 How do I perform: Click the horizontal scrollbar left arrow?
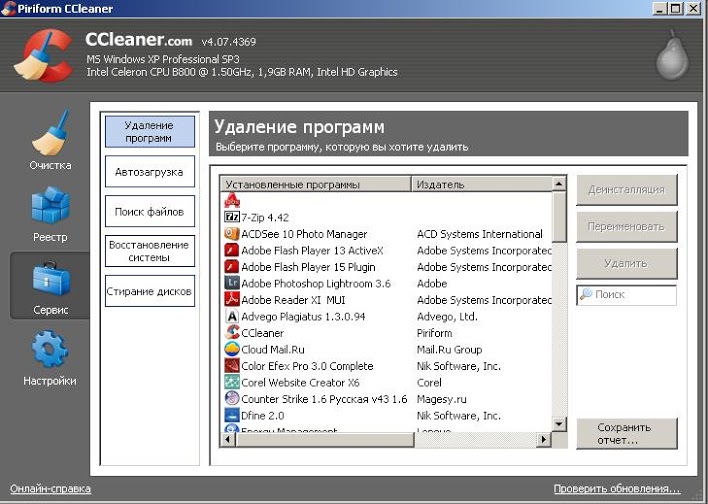coord(228,439)
